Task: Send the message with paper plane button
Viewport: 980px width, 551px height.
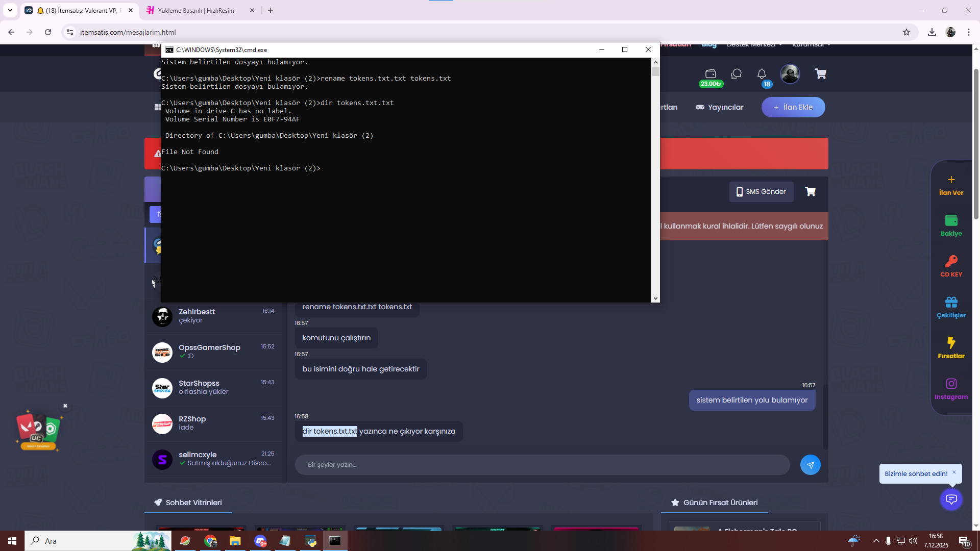Action: (x=810, y=465)
